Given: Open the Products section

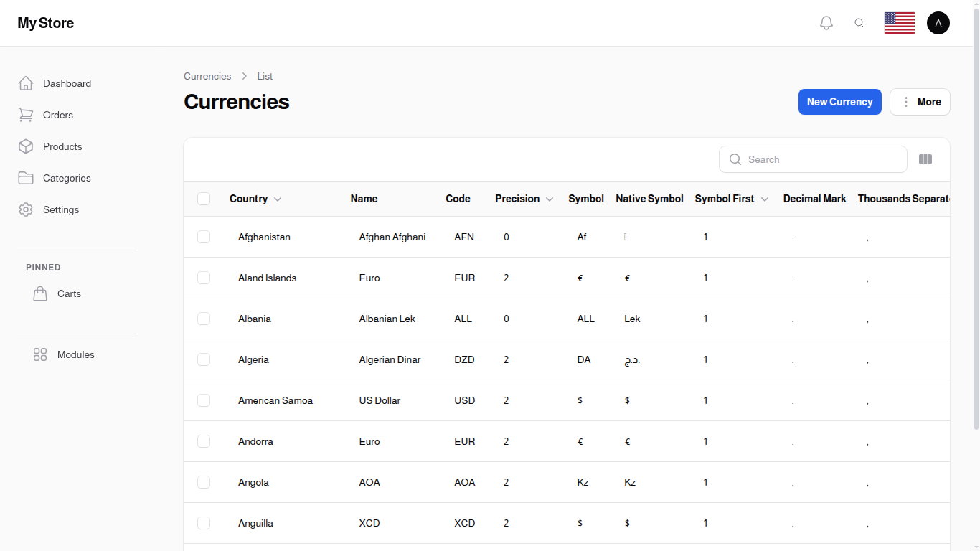Looking at the screenshot, I should tap(61, 146).
